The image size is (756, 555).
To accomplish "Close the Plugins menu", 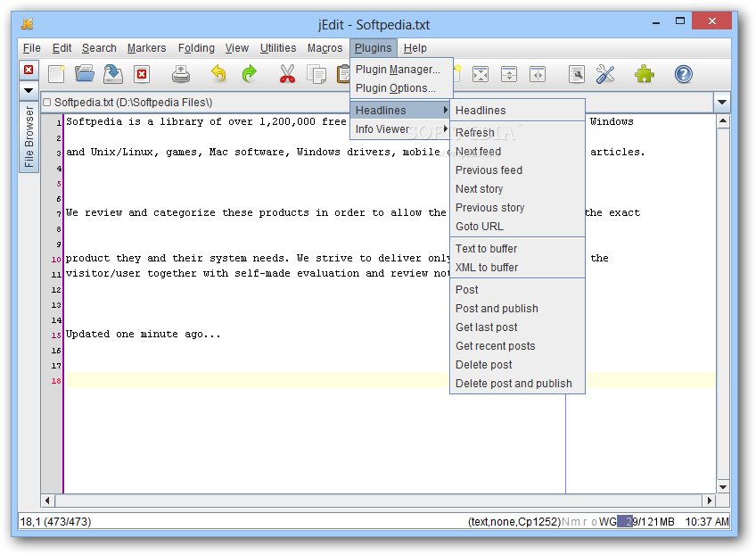I will coord(374,48).
